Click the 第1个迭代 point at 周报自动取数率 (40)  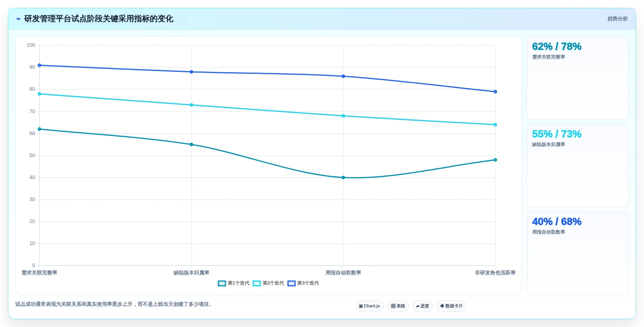[x=343, y=177]
